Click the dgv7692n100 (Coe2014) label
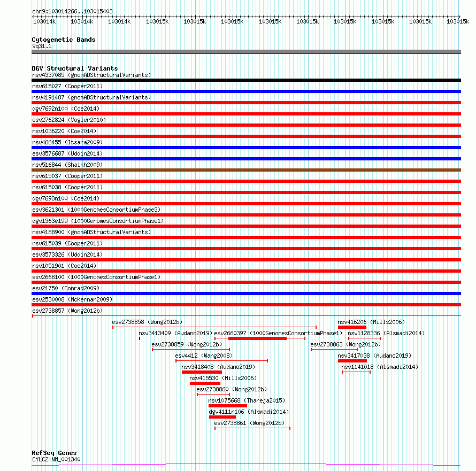 pyautogui.click(x=66, y=109)
